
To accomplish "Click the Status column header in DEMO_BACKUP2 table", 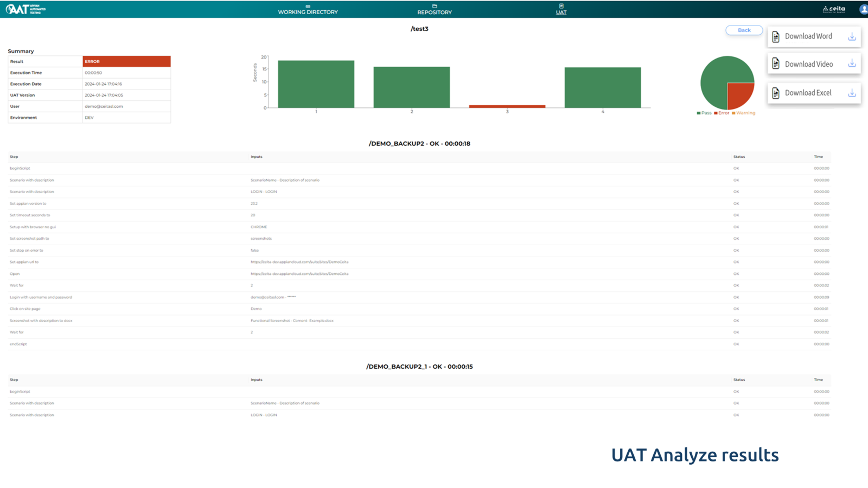I will pos(739,157).
